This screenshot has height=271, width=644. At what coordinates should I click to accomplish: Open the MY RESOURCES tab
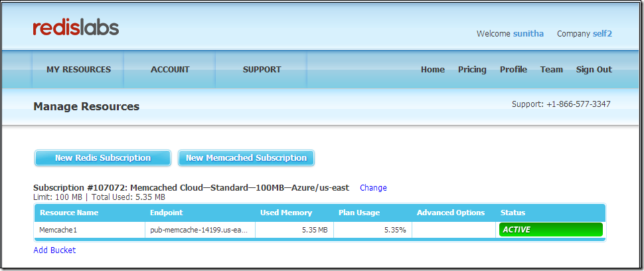click(x=78, y=69)
